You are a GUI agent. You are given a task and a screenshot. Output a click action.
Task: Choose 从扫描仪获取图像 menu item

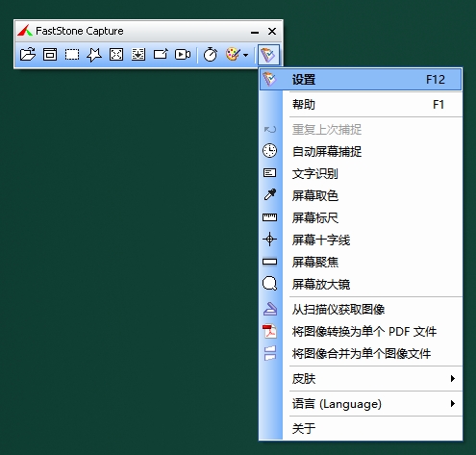[x=361, y=310]
